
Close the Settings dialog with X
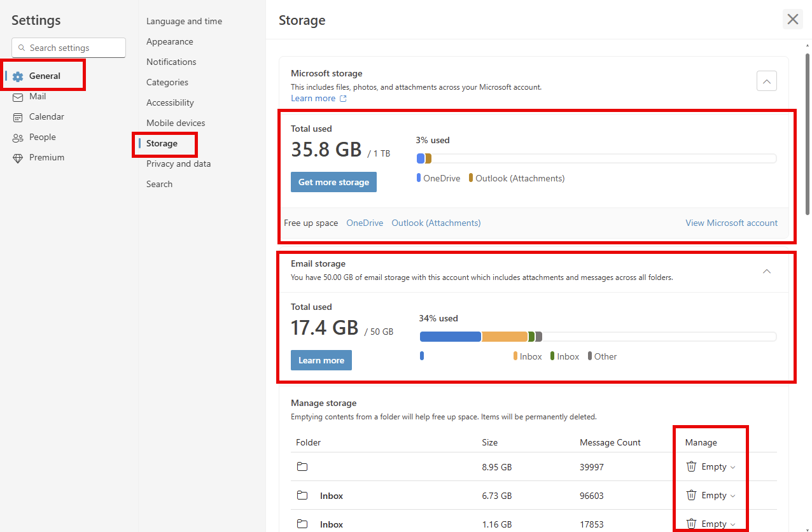(793, 19)
